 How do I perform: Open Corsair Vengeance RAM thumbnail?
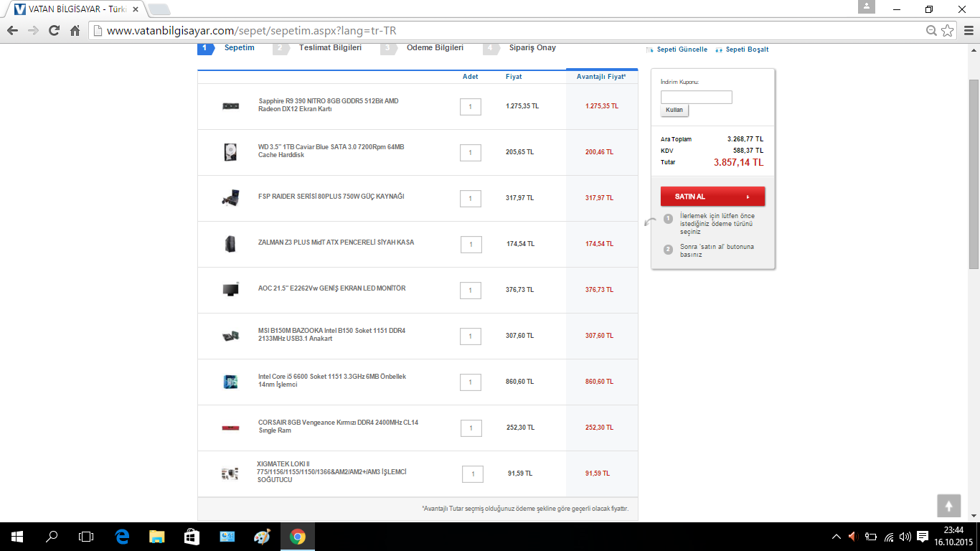[230, 428]
